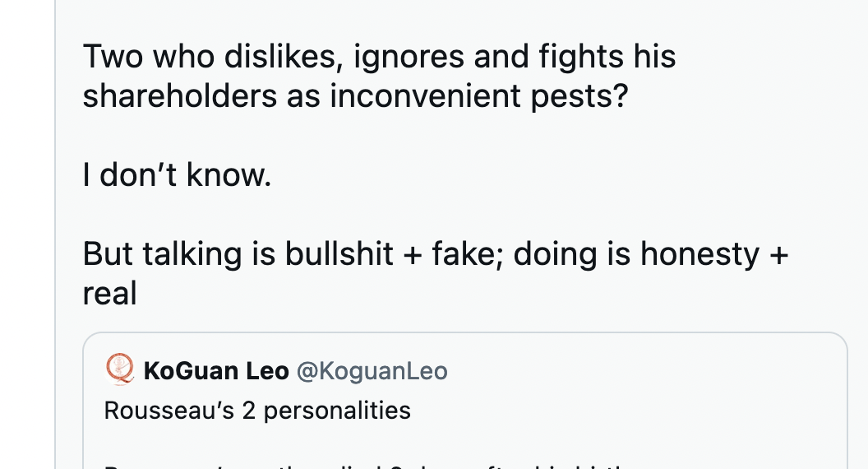868x469 pixels.
Task: Click the line 'shareholders as inconvenient pests?'
Action: [355, 96]
